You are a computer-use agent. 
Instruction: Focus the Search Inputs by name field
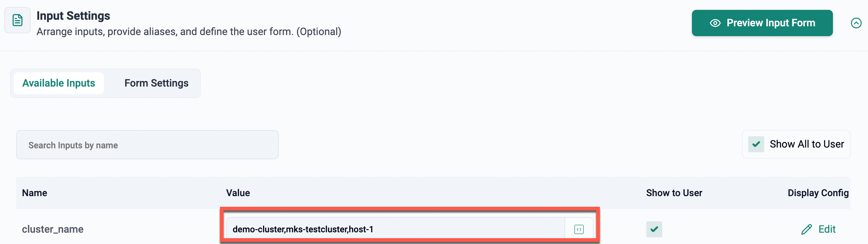[x=147, y=145]
